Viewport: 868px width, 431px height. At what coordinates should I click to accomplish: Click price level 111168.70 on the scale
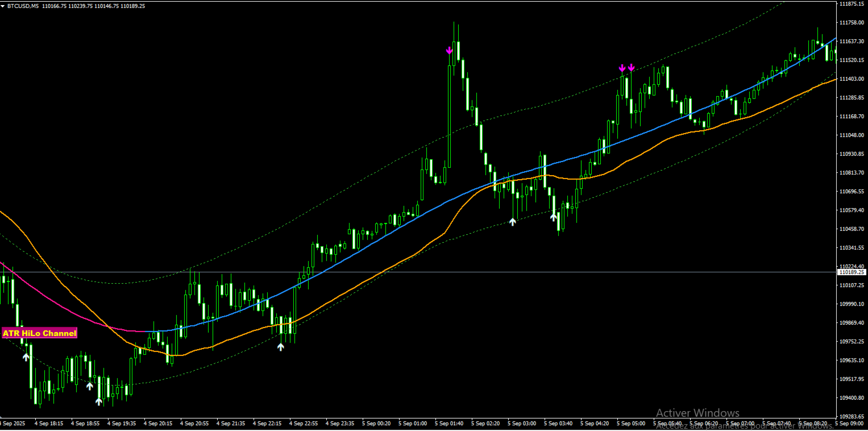click(851, 116)
